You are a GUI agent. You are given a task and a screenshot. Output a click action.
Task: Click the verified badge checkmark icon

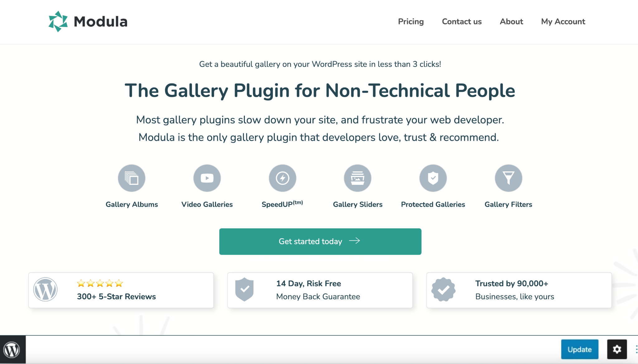[443, 289]
